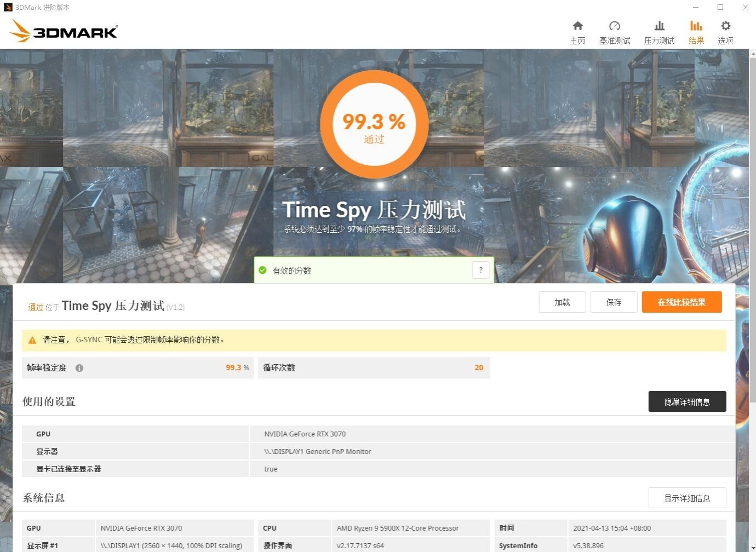Open the 压力测试 stress test chart icon
756x552 pixels.
(659, 25)
